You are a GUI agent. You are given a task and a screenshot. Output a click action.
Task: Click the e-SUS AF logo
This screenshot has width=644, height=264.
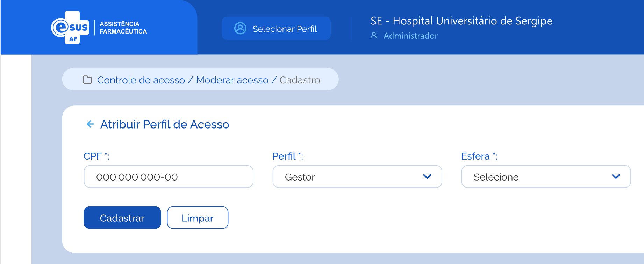[x=70, y=28]
